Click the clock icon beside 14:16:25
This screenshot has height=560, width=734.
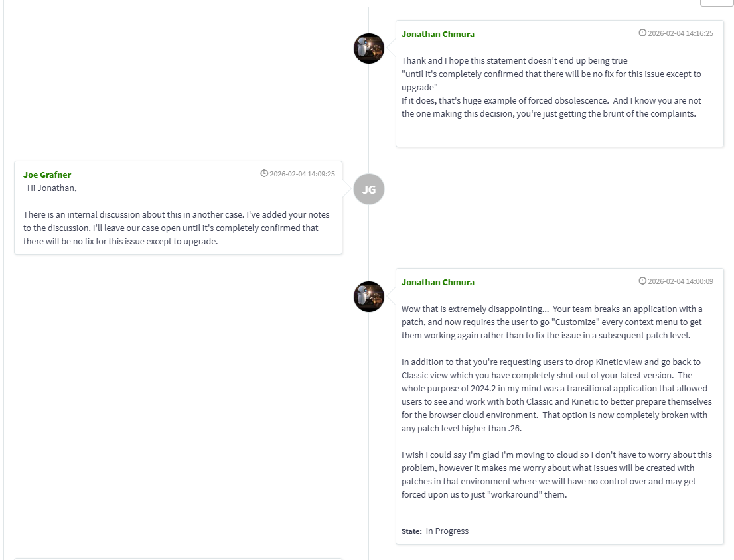coord(642,33)
